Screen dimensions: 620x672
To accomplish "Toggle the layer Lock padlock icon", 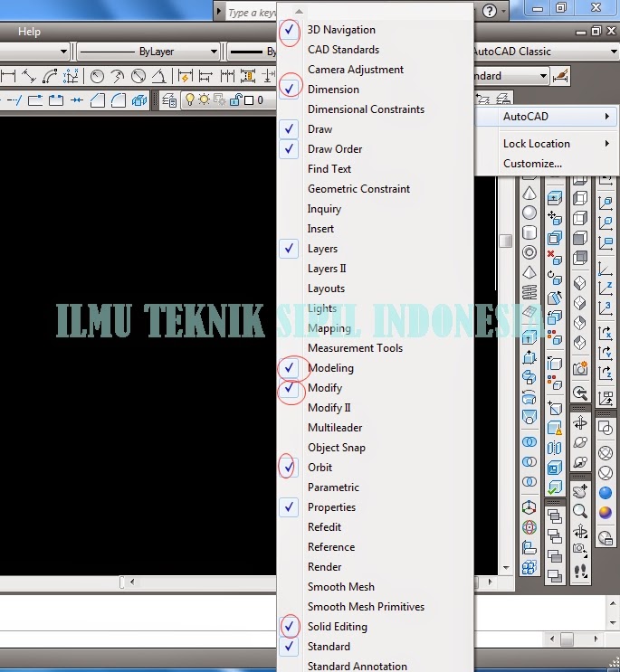I will point(235,99).
